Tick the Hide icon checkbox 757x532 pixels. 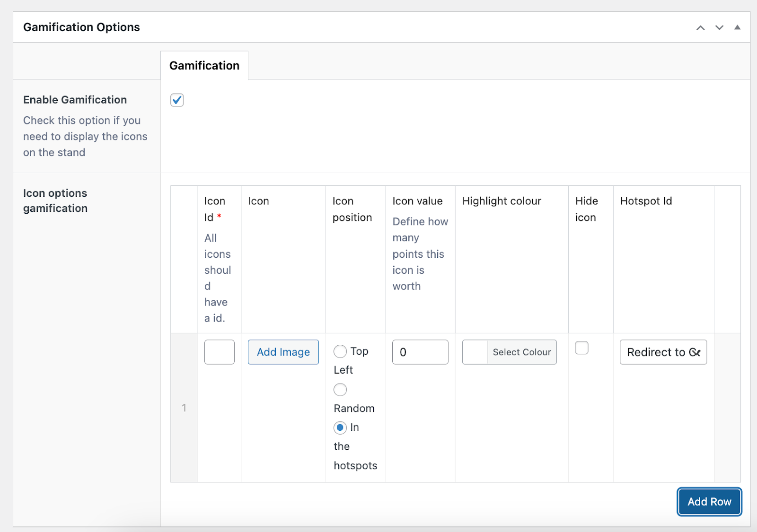point(581,348)
